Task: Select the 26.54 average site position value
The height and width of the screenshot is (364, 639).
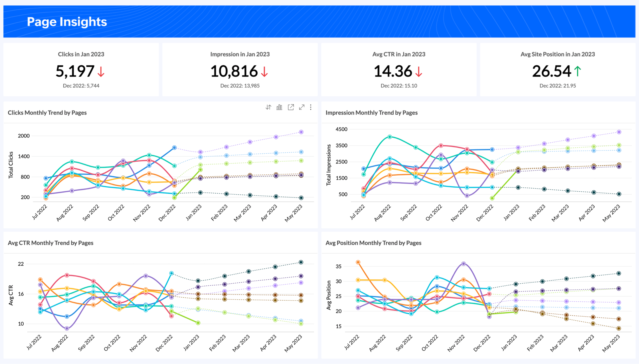Action: coord(552,71)
